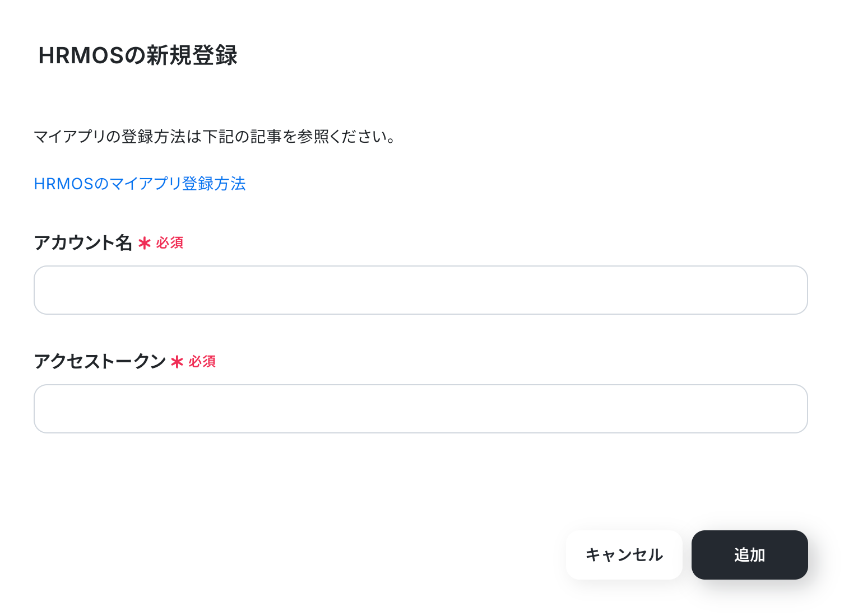The image size is (844, 616).
Task: Click the アカウント名 field label
Action: (x=83, y=243)
